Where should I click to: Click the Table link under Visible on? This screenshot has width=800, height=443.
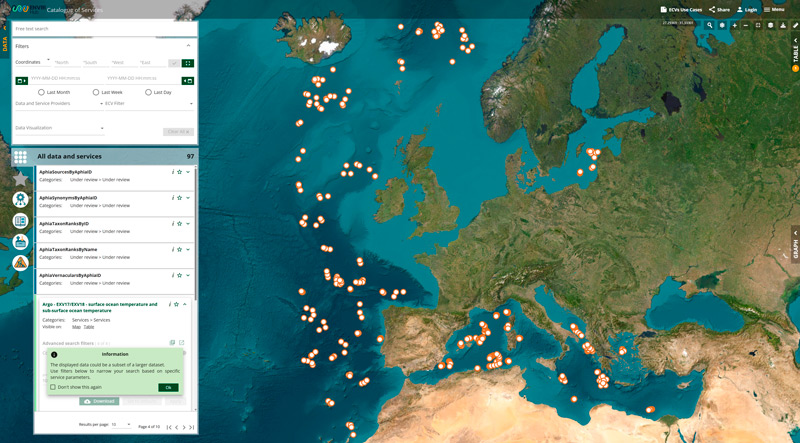(89, 327)
